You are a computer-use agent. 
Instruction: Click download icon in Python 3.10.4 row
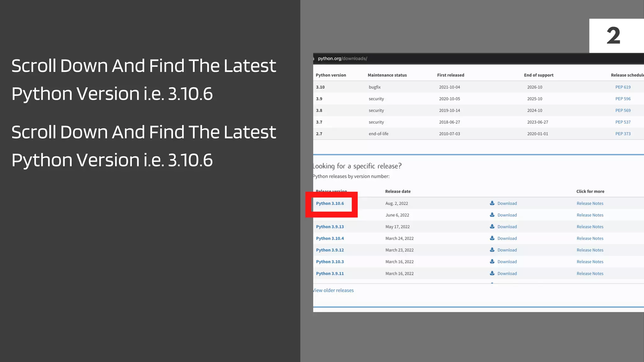[x=492, y=238]
